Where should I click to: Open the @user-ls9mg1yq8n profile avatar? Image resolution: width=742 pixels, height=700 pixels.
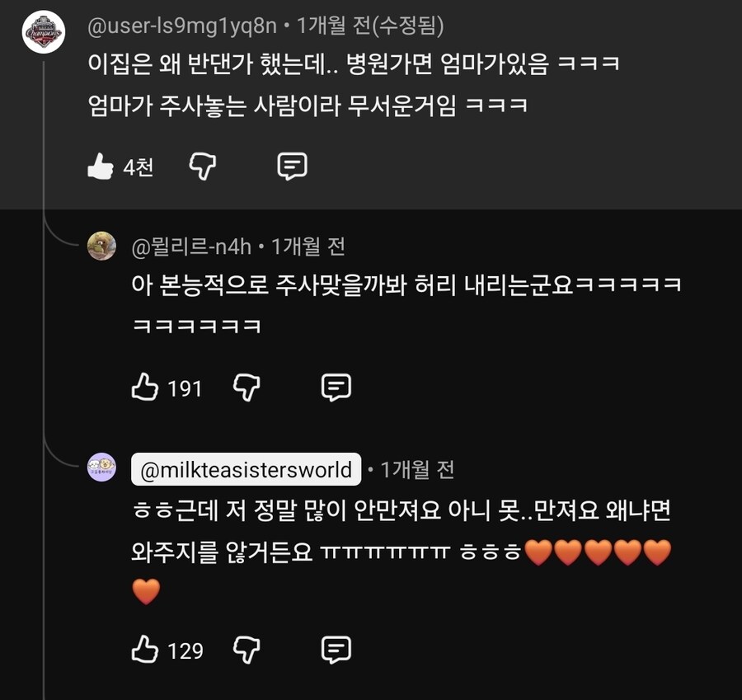[x=44, y=32]
